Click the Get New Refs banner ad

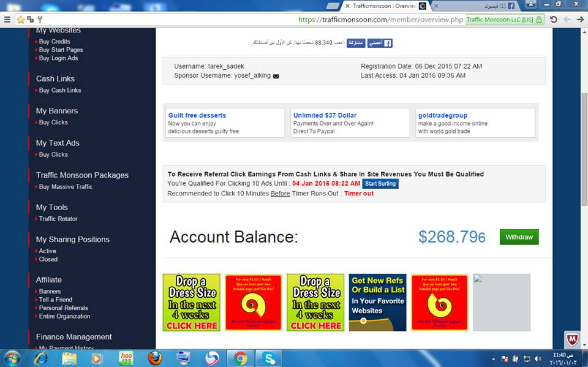[378, 303]
